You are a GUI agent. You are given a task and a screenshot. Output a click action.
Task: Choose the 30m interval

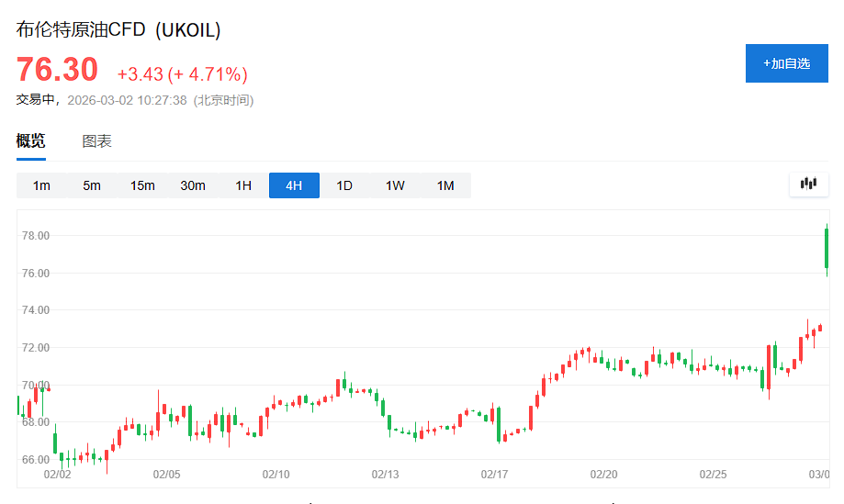[x=193, y=185]
